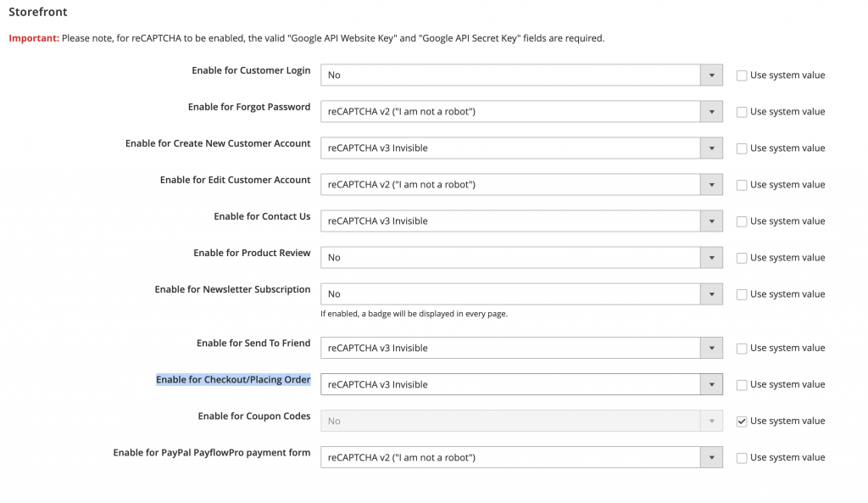
Task: Expand the Enable for PayPal PayflowPro dropdown
Action: click(x=520, y=457)
